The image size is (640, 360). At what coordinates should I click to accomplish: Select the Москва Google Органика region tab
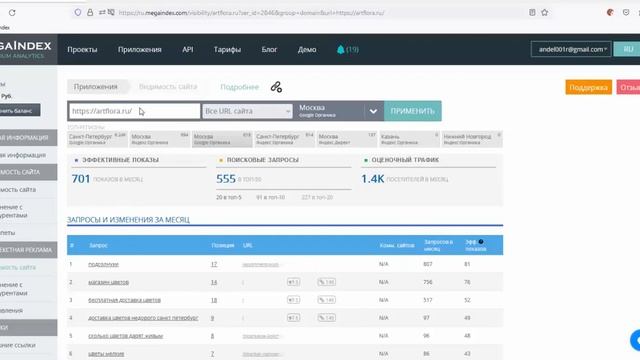222,139
